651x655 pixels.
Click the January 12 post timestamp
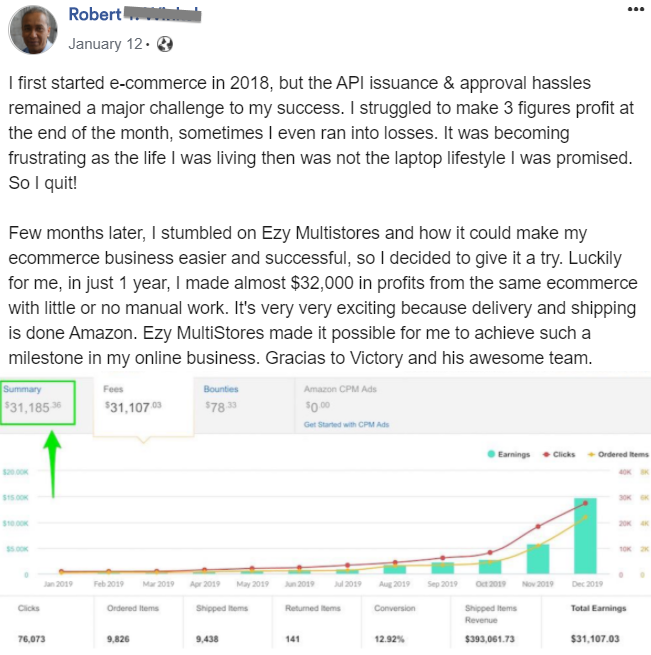pyautogui.click(x=104, y=44)
